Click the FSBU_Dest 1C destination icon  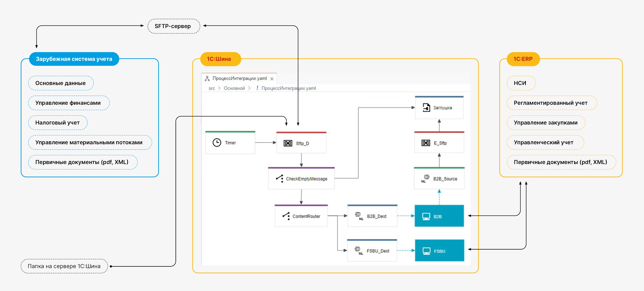[358, 251]
